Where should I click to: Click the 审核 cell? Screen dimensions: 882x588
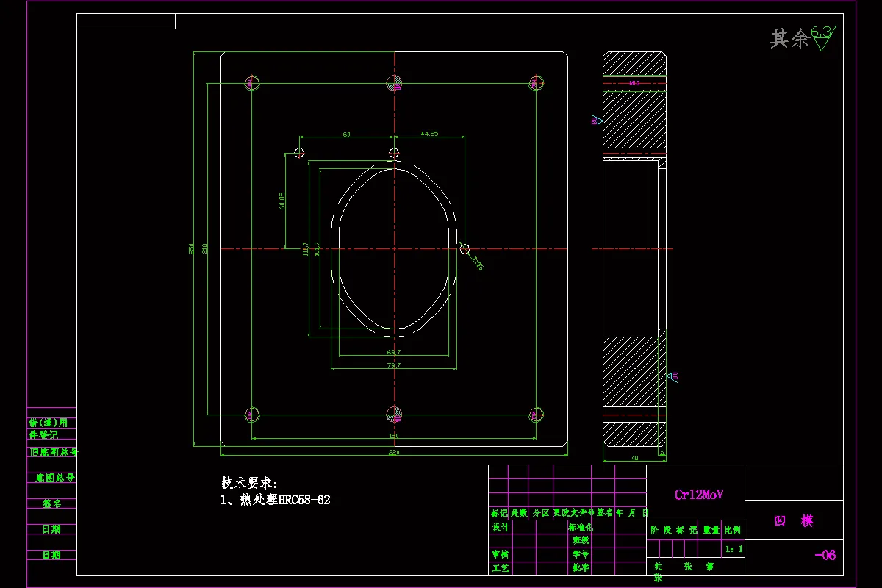500,554
